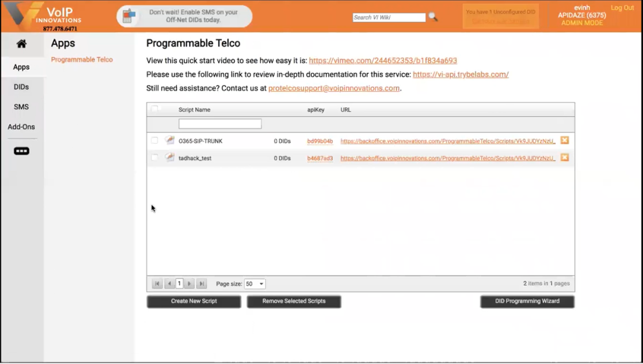The height and width of the screenshot is (364, 643).
Task: Expand the Page size dropdown
Action: pyautogui.click(x=255, y=284)
